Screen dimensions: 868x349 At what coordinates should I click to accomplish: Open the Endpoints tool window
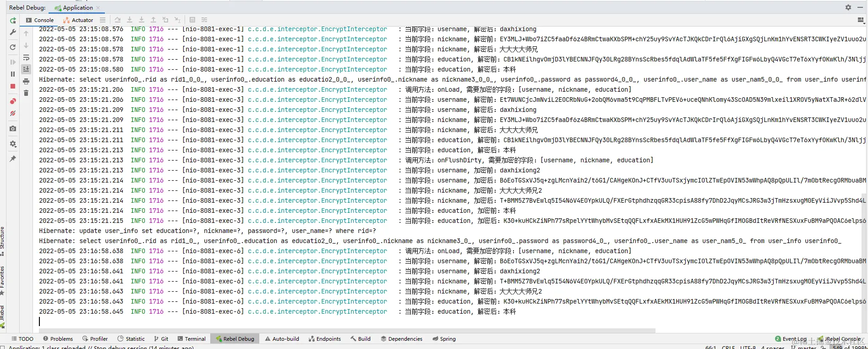[325, 339]
